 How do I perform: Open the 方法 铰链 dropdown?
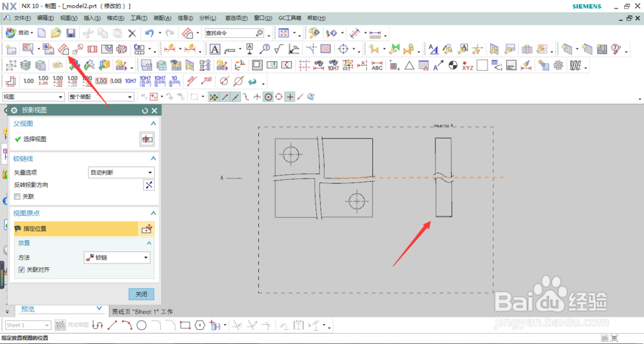click(117, 258)
